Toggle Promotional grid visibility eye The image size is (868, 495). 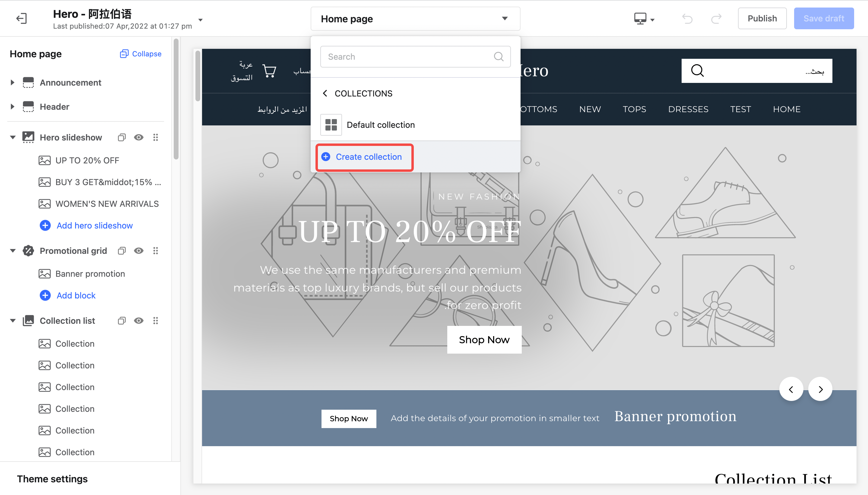tap(138, 251)
